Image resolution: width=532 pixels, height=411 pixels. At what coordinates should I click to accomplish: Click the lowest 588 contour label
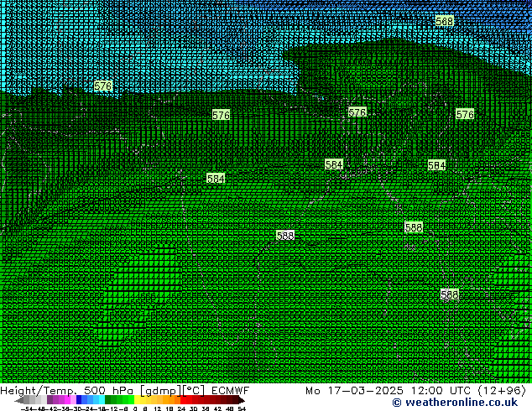[449, 294]
